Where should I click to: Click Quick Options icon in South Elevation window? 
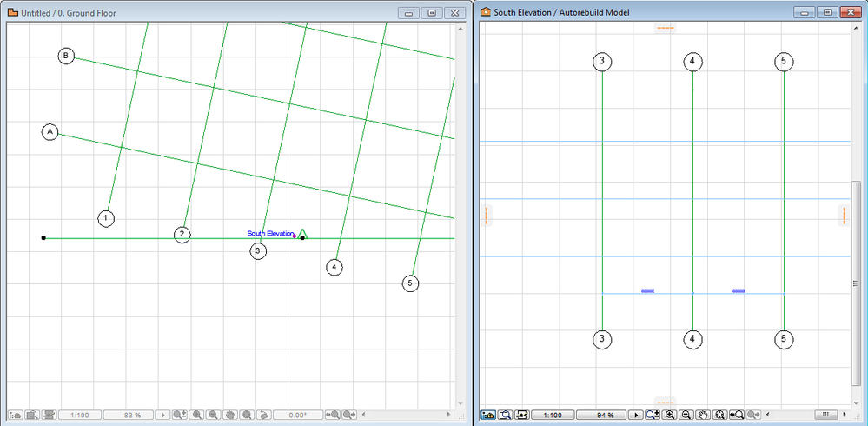[x=506, y=415]
